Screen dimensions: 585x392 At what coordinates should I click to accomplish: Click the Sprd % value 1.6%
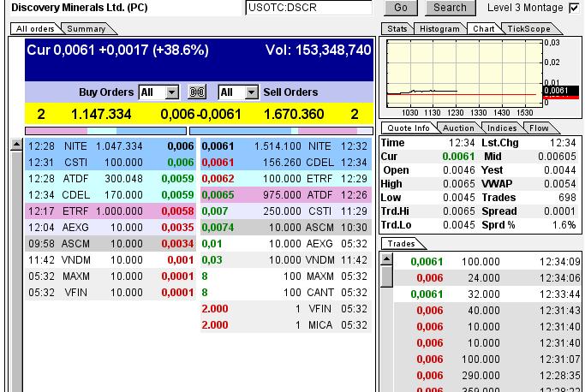(565, 225)
